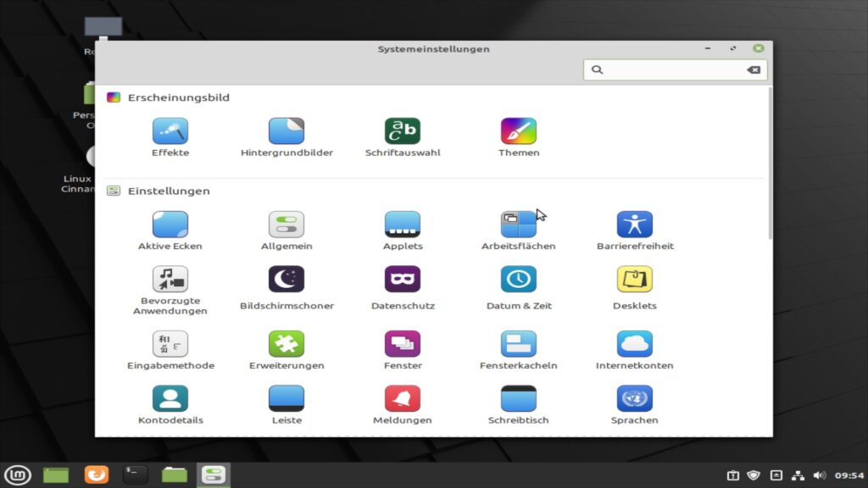
Task: Open the volume tray icon
Action: [x=820, y=475]
